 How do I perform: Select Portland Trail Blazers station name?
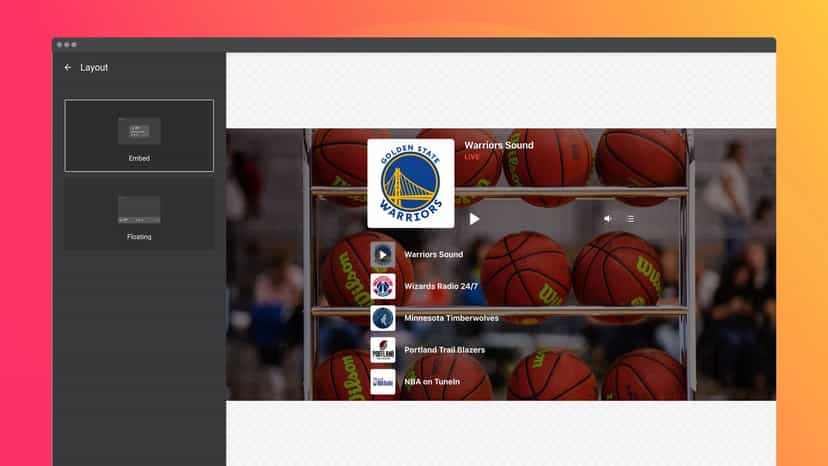pos(445,349)
